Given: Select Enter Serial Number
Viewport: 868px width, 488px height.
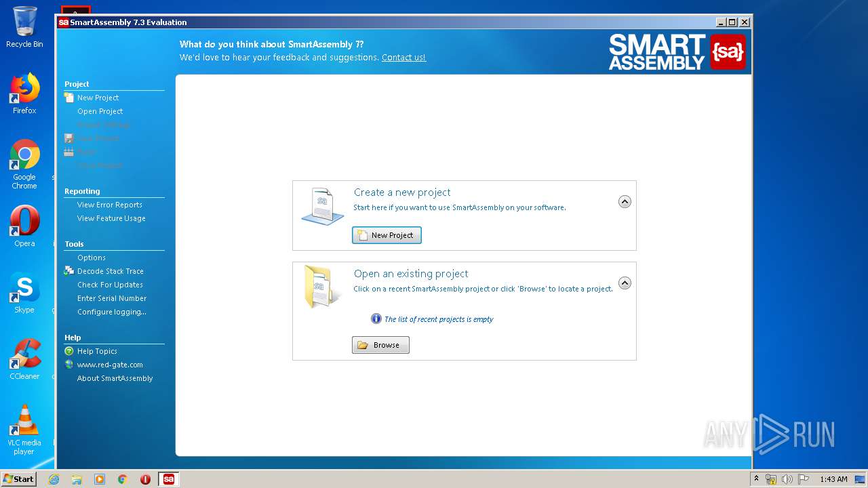Looking at the screenshot, I should click(112, 298).
